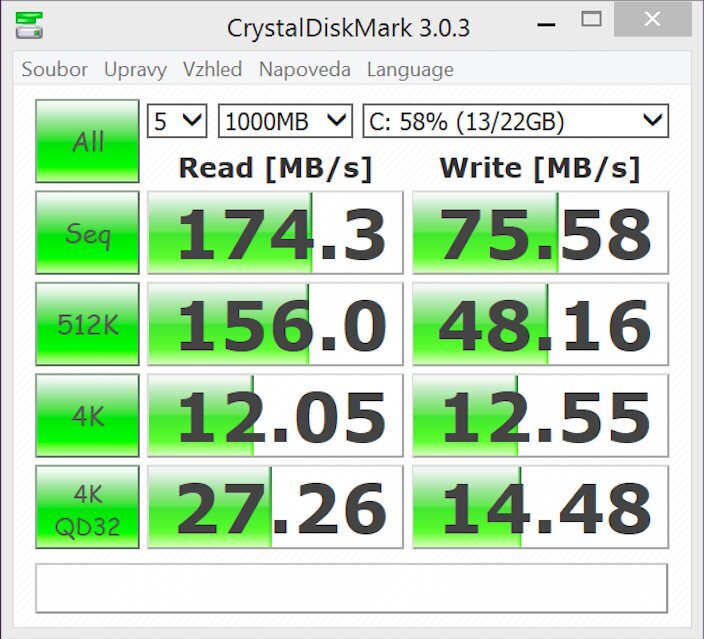This screenshot has height=639, width=704.
Task: Close the CrystalDiskMark window
Action: pos(652,19)
